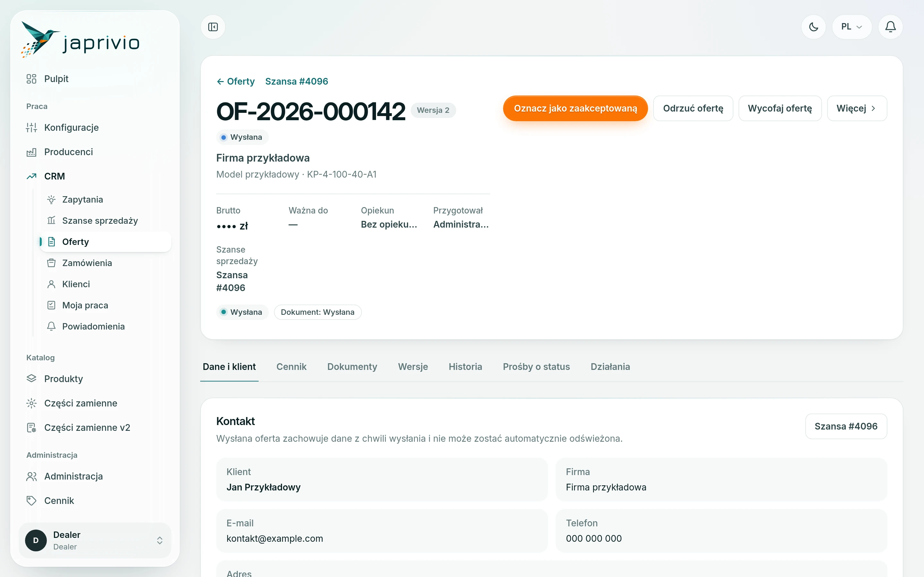Expand the Dealer user account switcher
Viewport: 924px width, 577px height.
(x=95, y=540)
